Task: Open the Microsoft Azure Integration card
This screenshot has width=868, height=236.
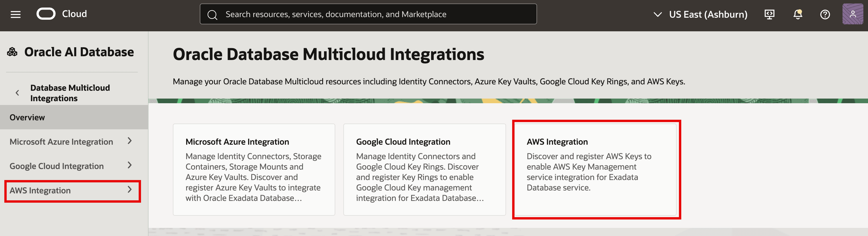Action: point(254,170)
